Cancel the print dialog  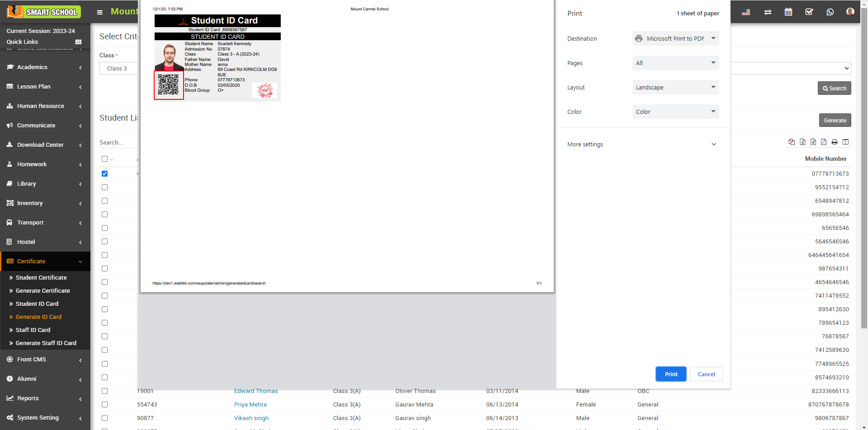(706, 374)
